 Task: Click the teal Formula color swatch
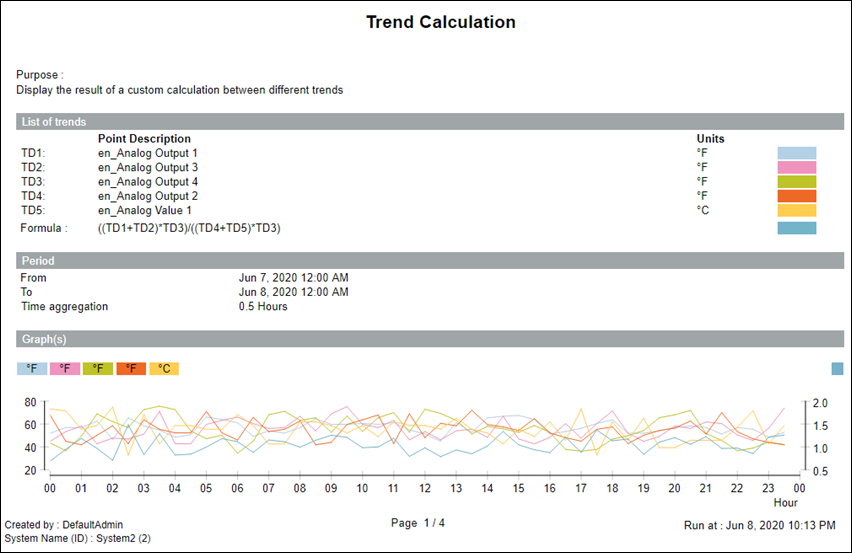tap(796, 228)
